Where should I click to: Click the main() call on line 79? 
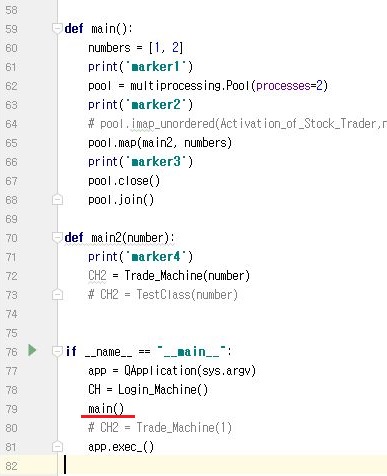106,409
